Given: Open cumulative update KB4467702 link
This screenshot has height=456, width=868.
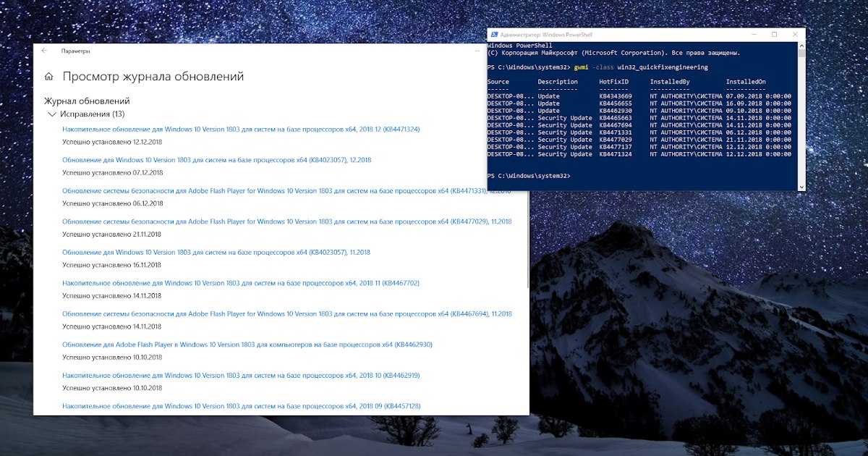Looking at the screenshot, I should click(x=241, y=283).
